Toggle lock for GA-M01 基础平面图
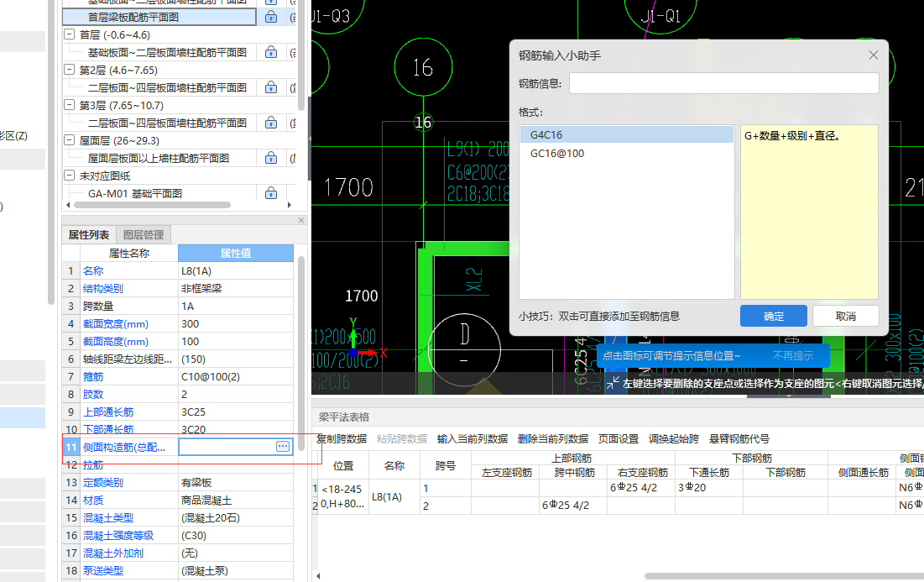Viewport: 924px width, 582px height. [x=271, y=193]
